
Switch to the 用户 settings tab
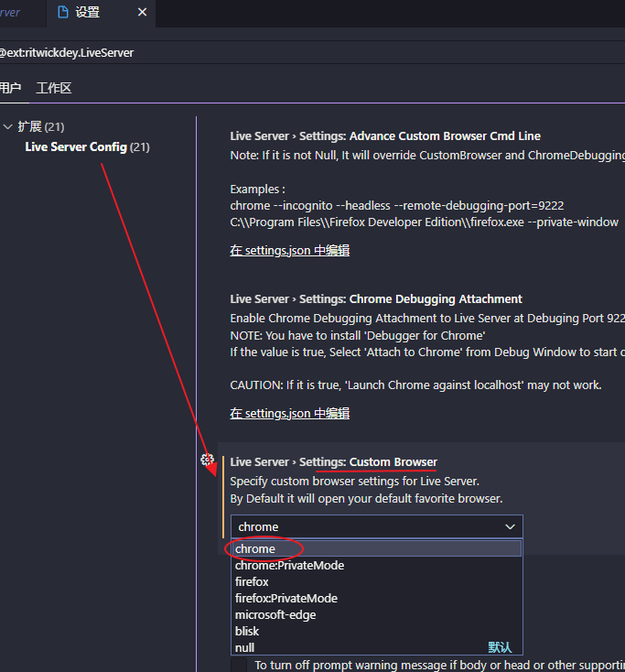point(9,88)
